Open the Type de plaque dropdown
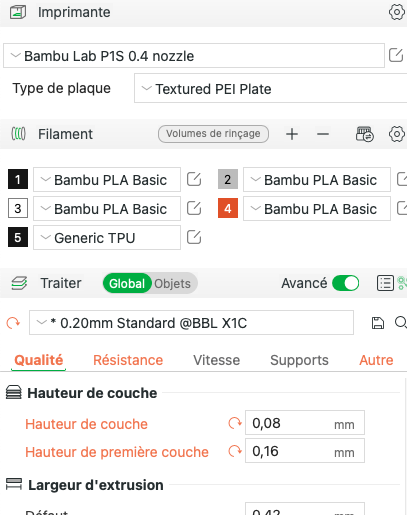The image size is (407, 515). (270, 88)
